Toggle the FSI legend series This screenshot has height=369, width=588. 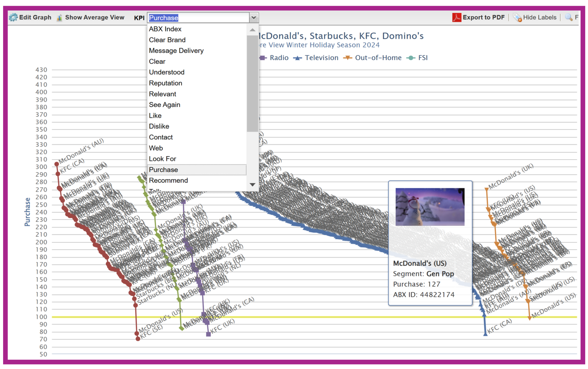click(x=417, y=58)
